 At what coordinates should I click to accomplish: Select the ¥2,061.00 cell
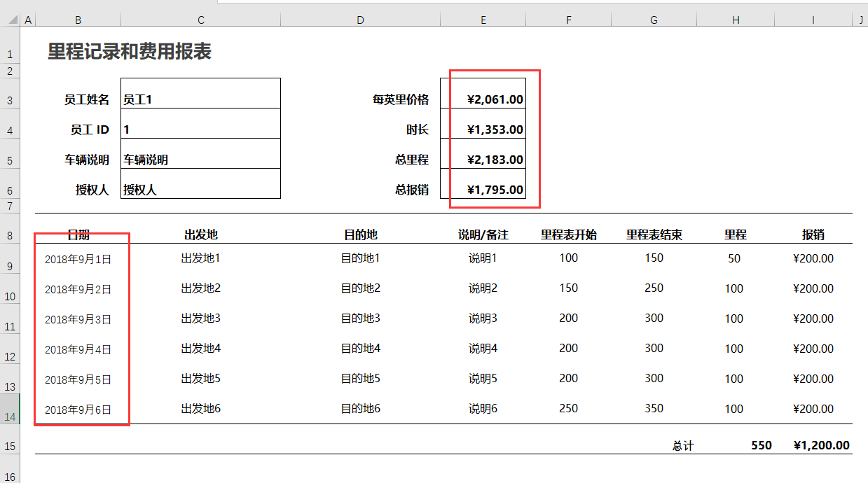click(x=483, y=93)
